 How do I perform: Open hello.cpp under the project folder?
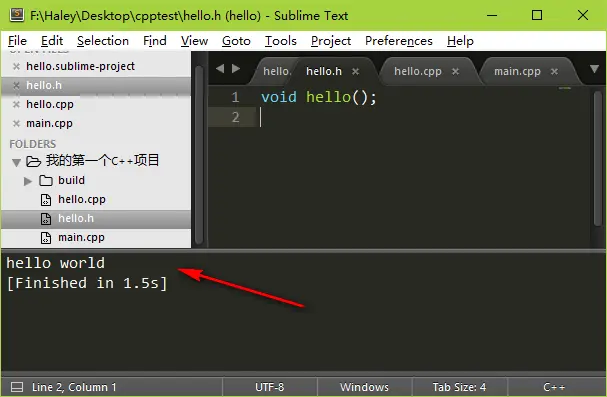(82, 200)
